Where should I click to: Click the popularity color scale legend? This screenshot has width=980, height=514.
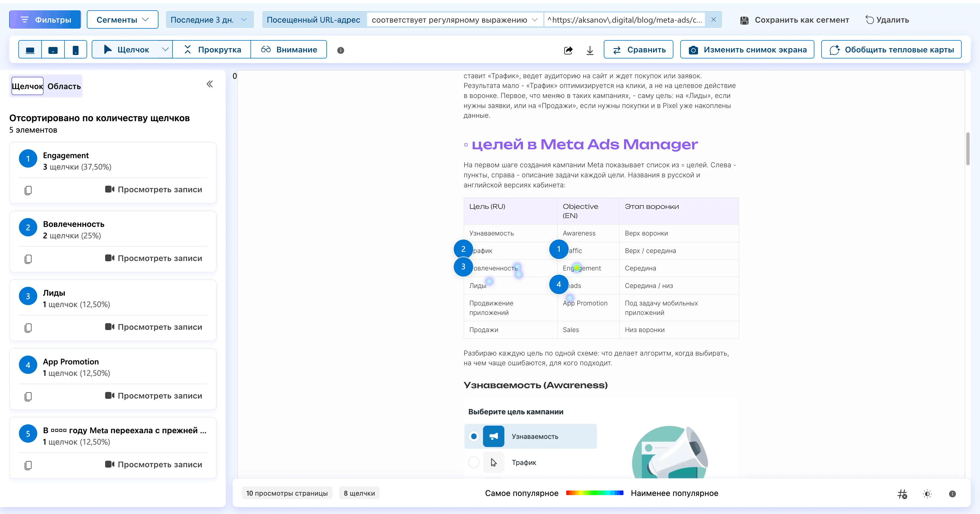(595, 493)
